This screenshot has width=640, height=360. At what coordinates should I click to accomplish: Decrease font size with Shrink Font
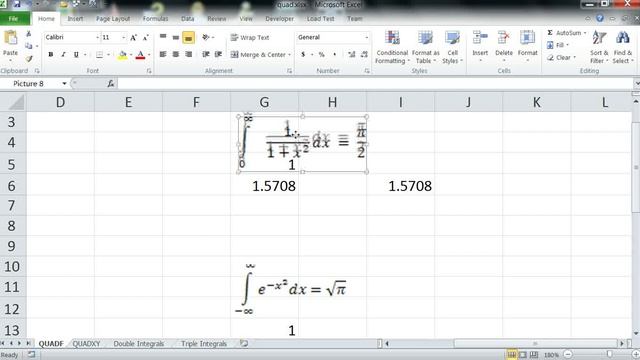(146, 38)
